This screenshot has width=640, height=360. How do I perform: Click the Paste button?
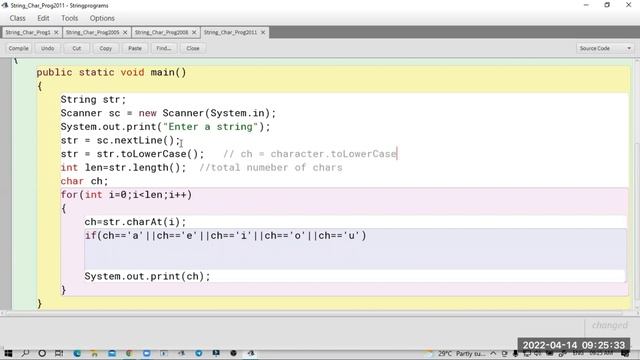[x=135, y=48]
